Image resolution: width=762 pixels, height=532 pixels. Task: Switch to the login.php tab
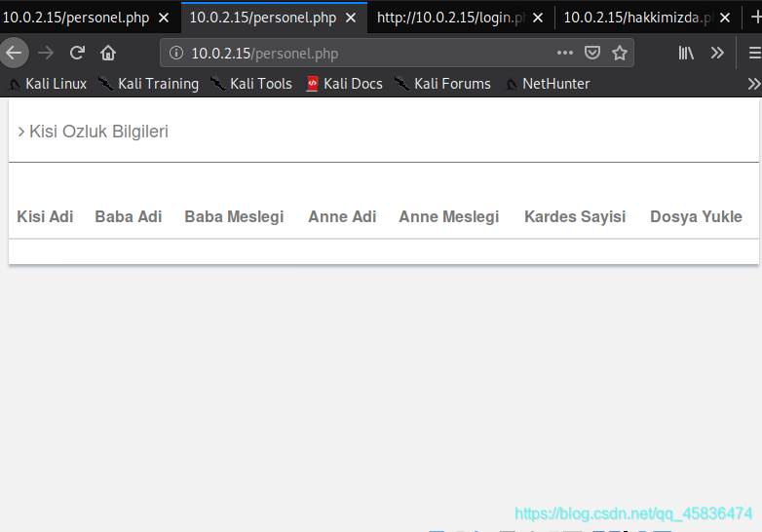tap(451, 18)
